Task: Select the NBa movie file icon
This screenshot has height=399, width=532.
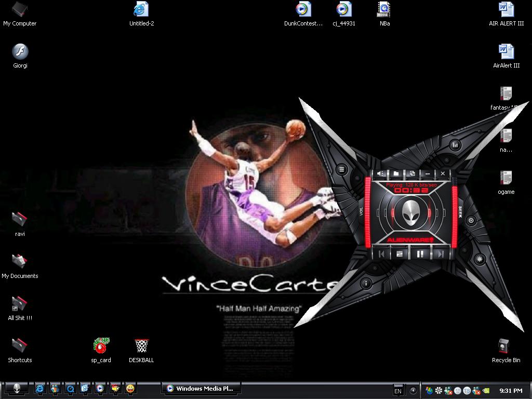Action: [x=384, y=14]
